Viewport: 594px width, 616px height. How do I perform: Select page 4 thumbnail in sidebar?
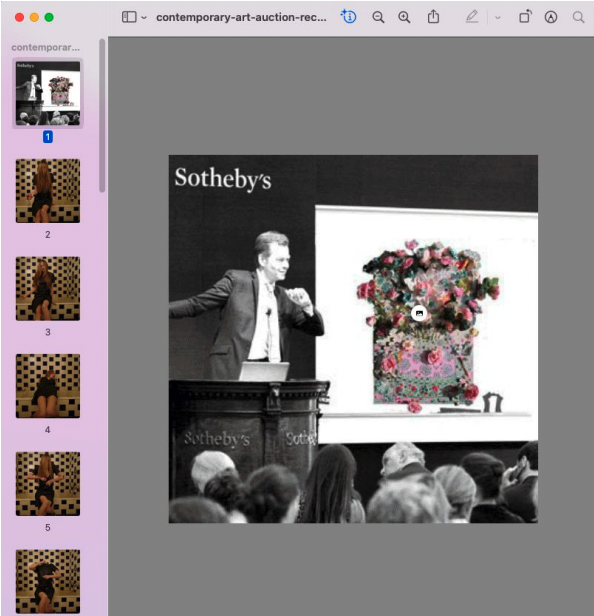(x=48, y=386)
